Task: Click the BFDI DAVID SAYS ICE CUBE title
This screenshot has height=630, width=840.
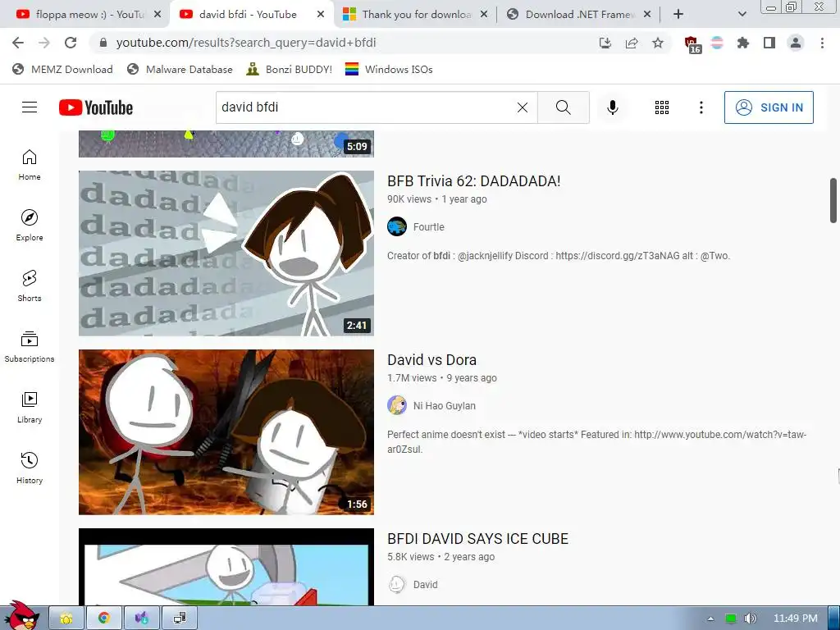Action: tap(478, 539)
